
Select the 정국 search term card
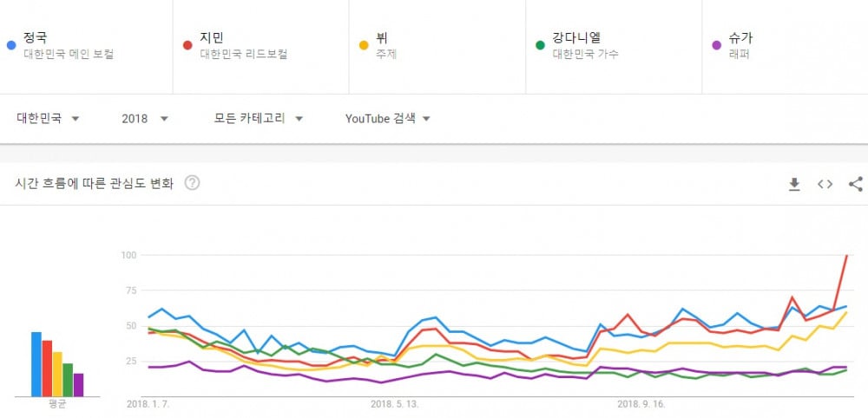[x=86, y=47]
